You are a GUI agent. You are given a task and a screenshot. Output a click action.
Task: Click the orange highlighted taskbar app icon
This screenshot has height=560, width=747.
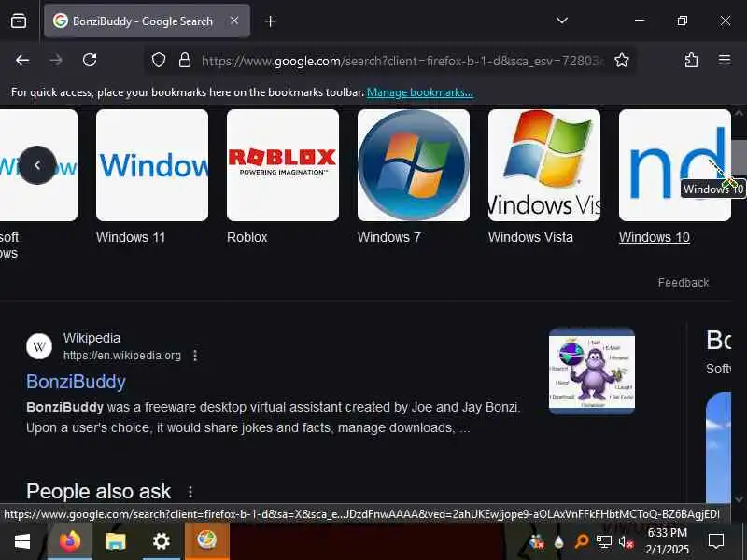pos(207,541)
